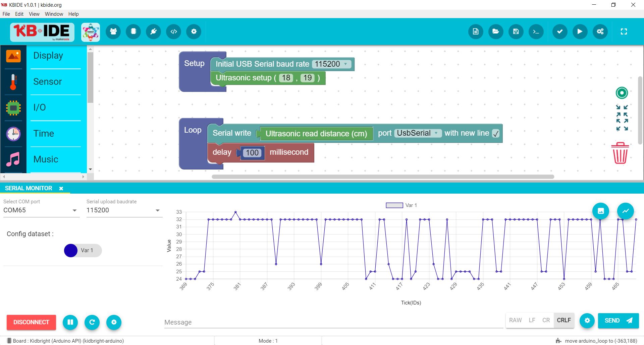Select the SERIAL MONITOR tab
This screenshot has width=644, height=345.
tap(29, 188)
